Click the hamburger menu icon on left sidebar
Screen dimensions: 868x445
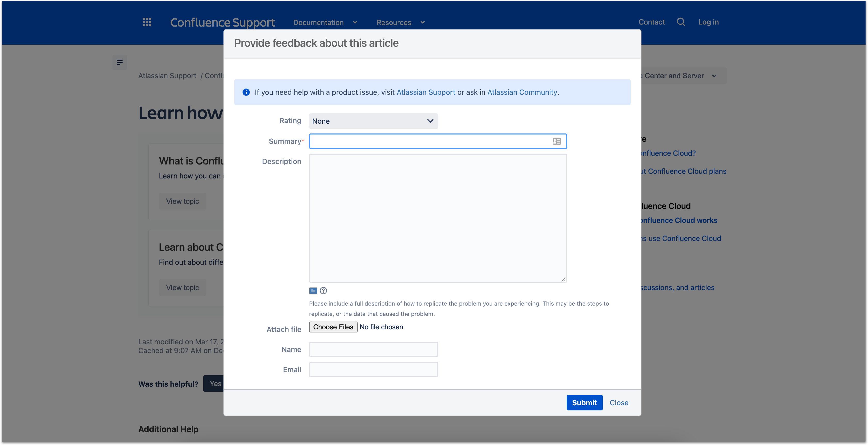(x=120, y=62)
